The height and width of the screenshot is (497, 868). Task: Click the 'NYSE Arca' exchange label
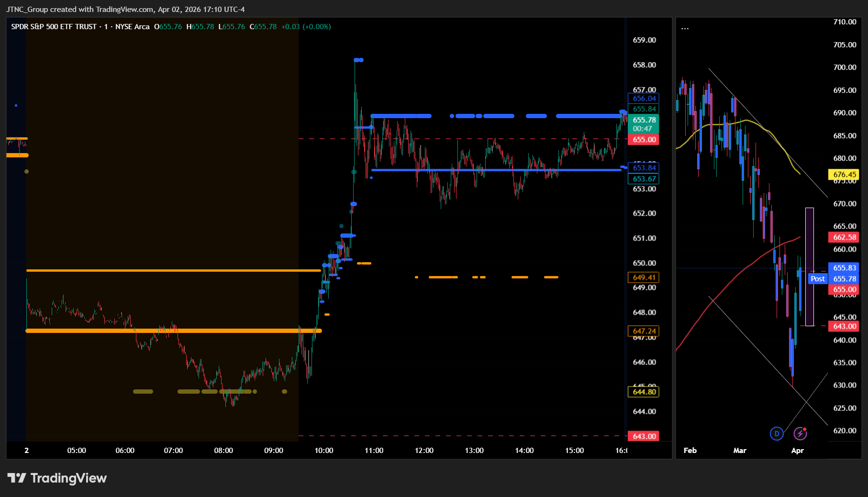[x=133, y=27]
